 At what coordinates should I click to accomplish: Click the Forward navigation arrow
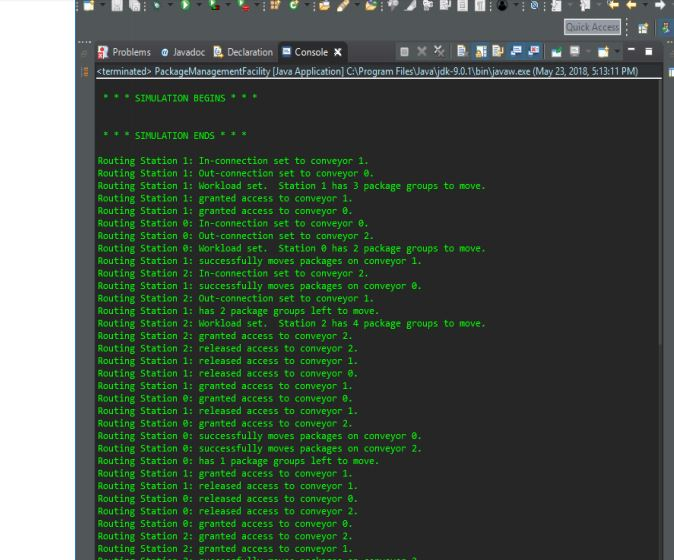660,5
